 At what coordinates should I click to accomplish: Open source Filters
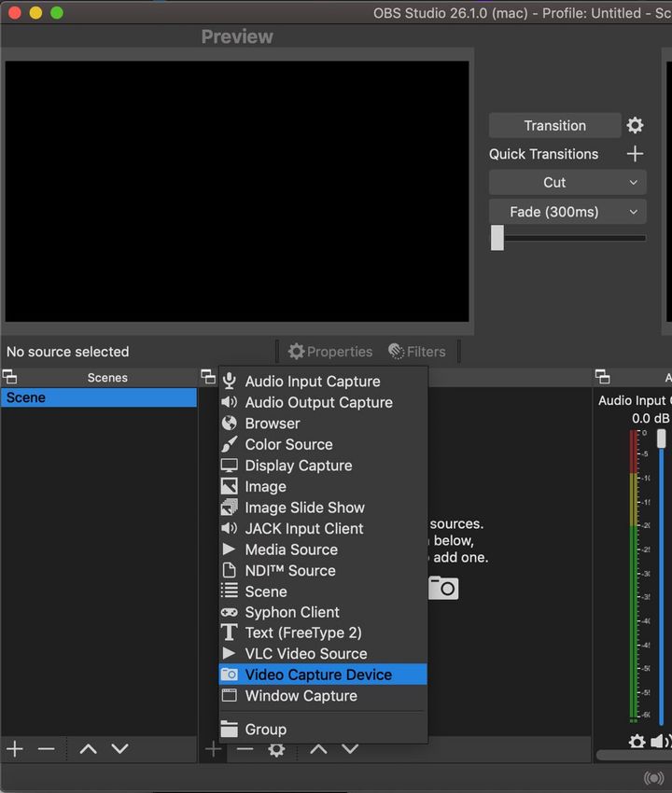(x=417, y=352)
